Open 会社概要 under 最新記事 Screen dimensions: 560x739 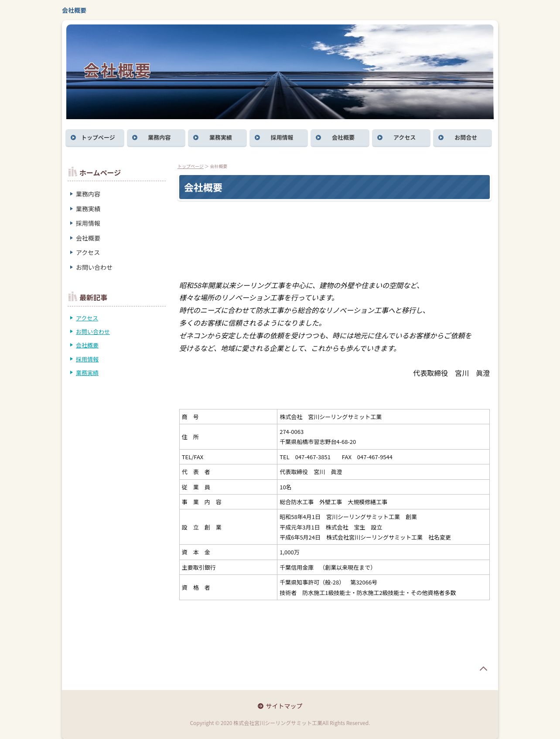(x=87, y=345)
